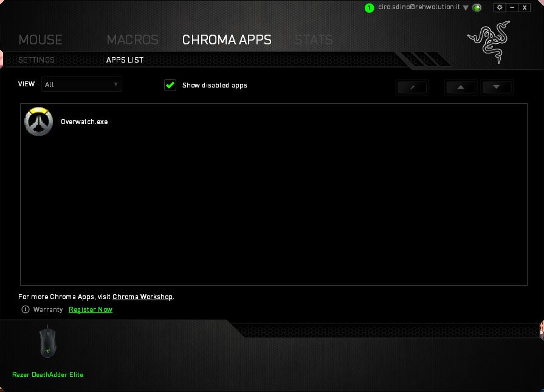The image size is (544, 392).
Task: Expand the account menu arrow beside the email
Action: click(466, 8)
